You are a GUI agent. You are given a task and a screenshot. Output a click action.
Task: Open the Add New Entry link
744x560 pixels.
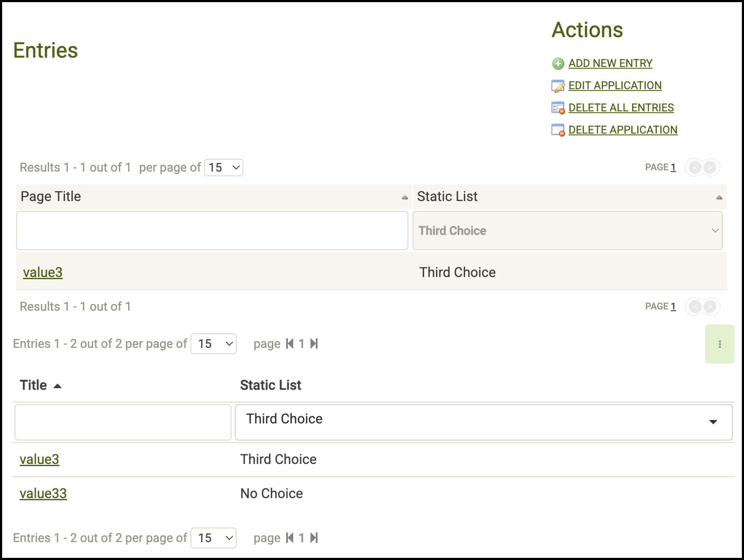pos(610,63)
